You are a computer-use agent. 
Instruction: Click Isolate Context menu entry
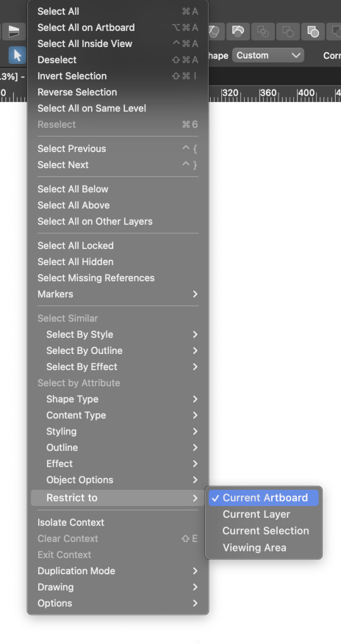point(118,522)
